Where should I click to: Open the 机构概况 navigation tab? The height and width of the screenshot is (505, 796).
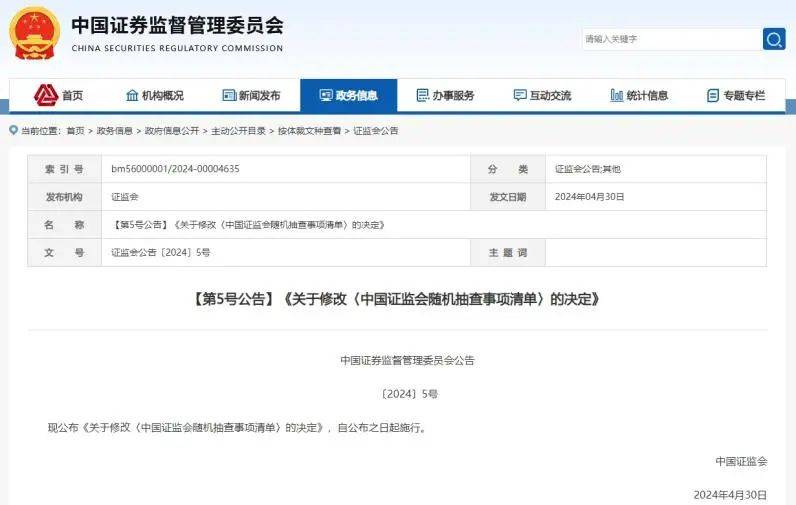point(155,95)
